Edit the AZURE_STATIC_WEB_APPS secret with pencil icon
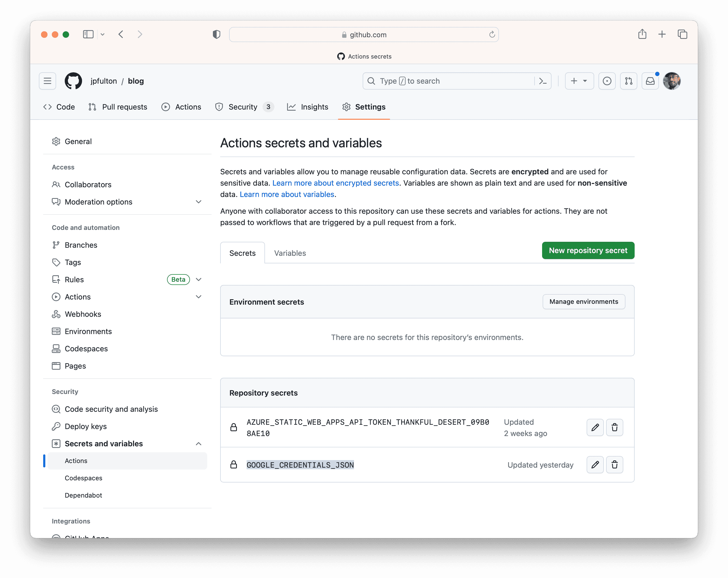This screenshot has height=578, width=728. point(595,427)
